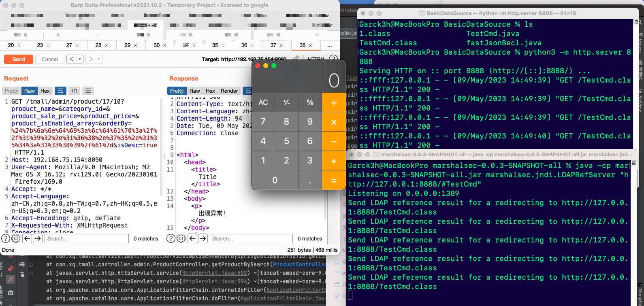The image size is (644, 306).
Task: Click the equals key in Calculator
Action: click(334, 180)
